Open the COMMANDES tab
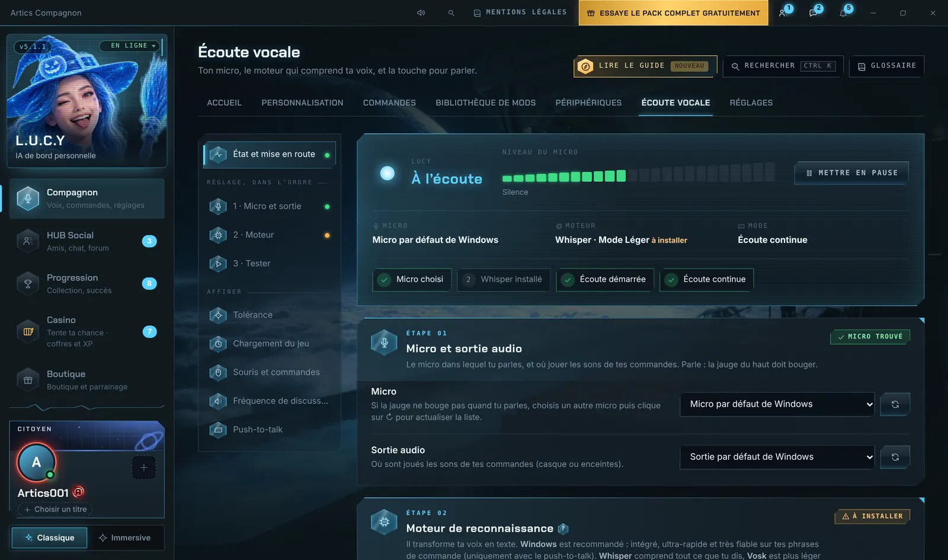Image resolution: width=948 pixels, height=560 pixels. (x=389, y=103)
